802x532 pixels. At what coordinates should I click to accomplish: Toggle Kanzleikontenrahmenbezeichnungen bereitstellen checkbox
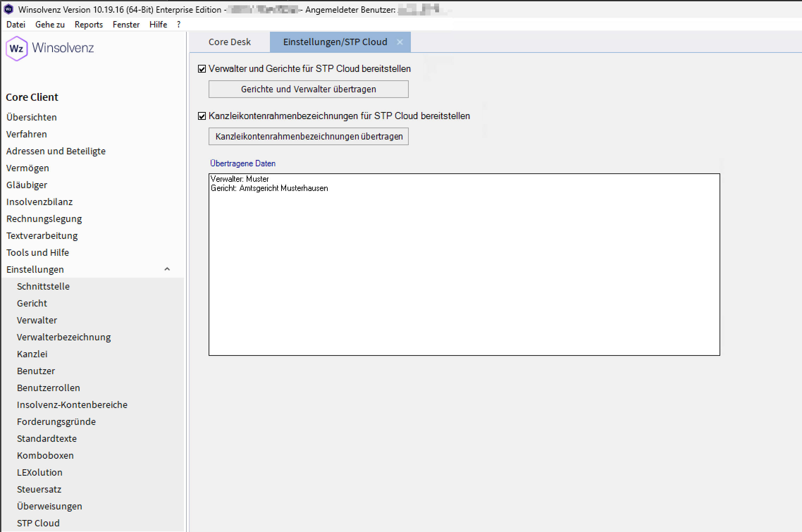point(202,116)
